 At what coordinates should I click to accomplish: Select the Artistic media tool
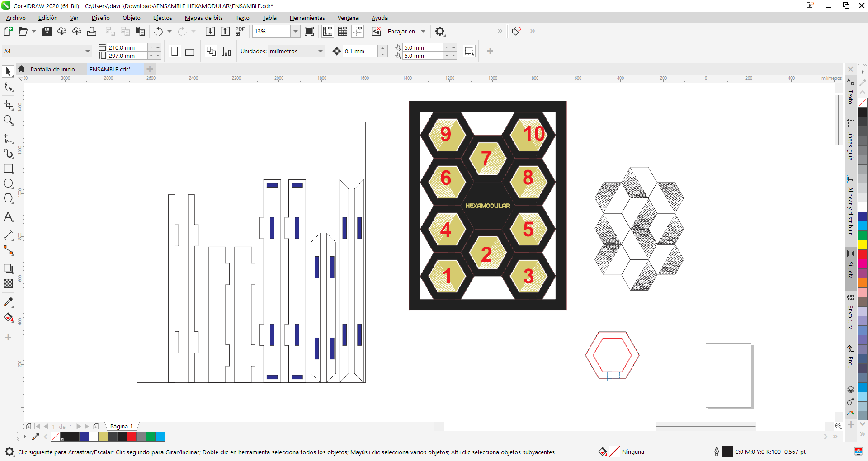tap(8, 153)
